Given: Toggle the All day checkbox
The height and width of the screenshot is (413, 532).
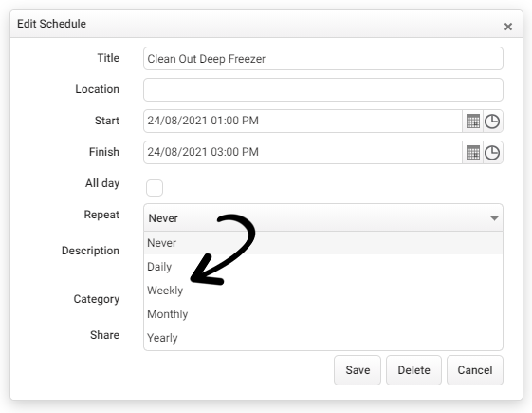Looking at the screenshot, I should tap(155, 188).
